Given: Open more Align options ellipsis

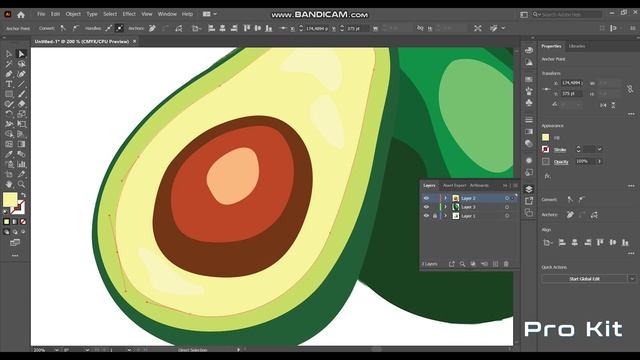Looking at the screenshot, I should [631, 253].
